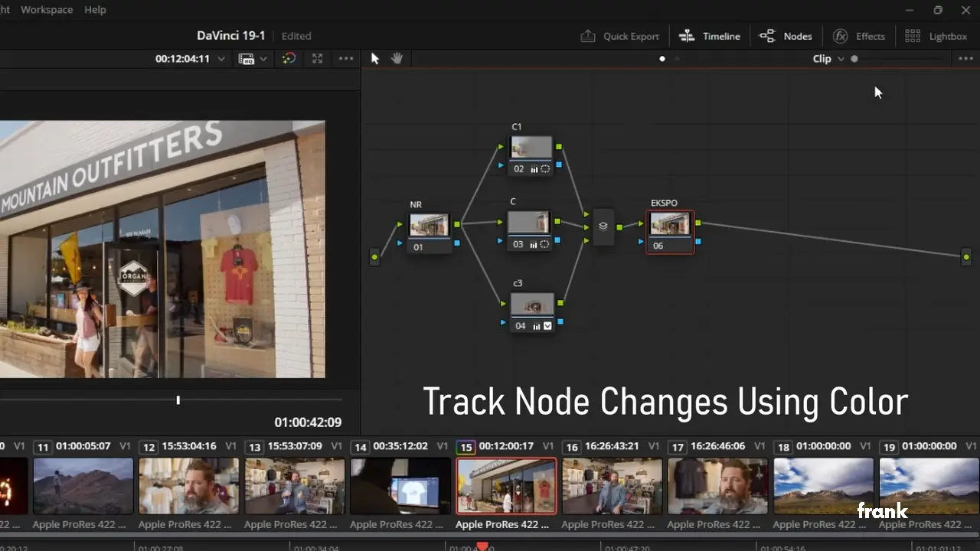980x551 pixels.
Task: Select clip 15 storefront thumbnail
Action: (506, 486)
